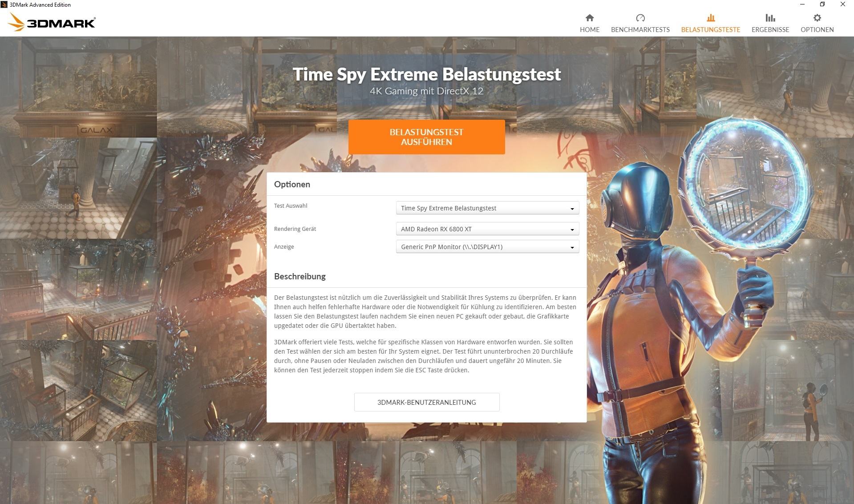Click the Benchmarktests gauge icon
The width and height of the screenshot is (854, 504).
click(640, 18)
